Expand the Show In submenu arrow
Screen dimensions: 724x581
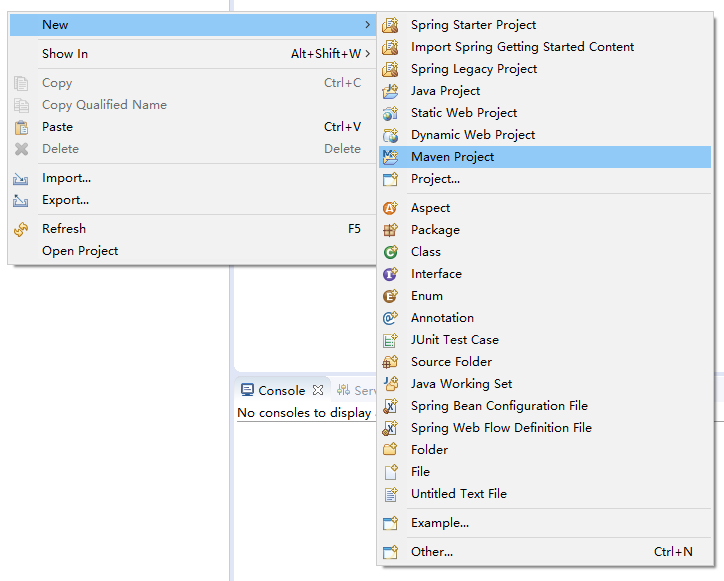368,54
